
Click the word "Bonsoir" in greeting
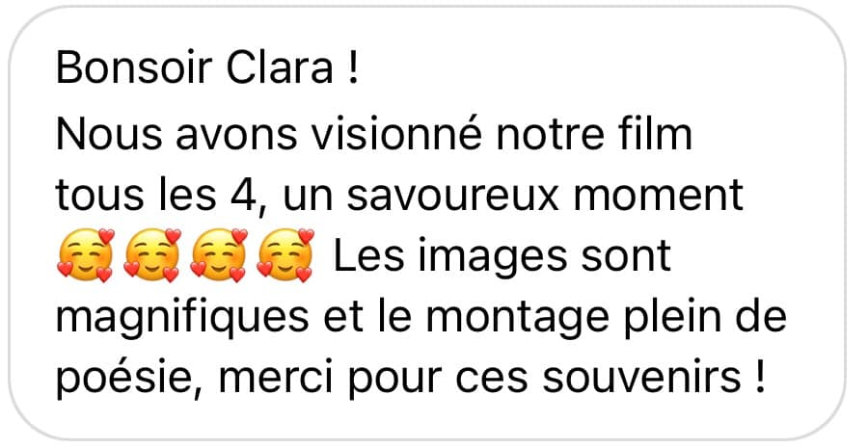[x=134, y=67]
